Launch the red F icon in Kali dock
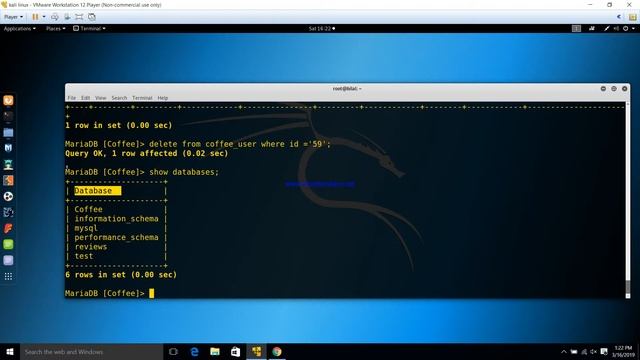The width and height of the screenshot is (640, 360). point(8,228)
